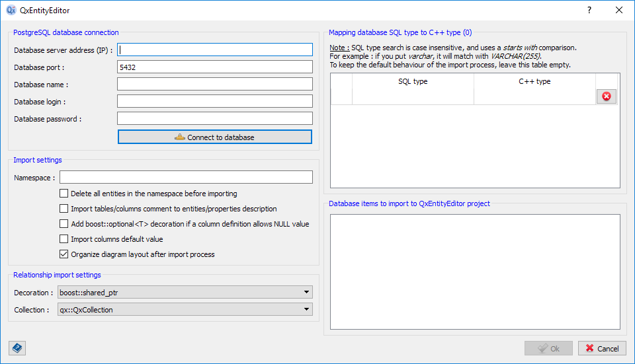Screen dimensions: 635x364
Task: Click the QxEntityEditor title bar logo
Action: click(11, 11)
